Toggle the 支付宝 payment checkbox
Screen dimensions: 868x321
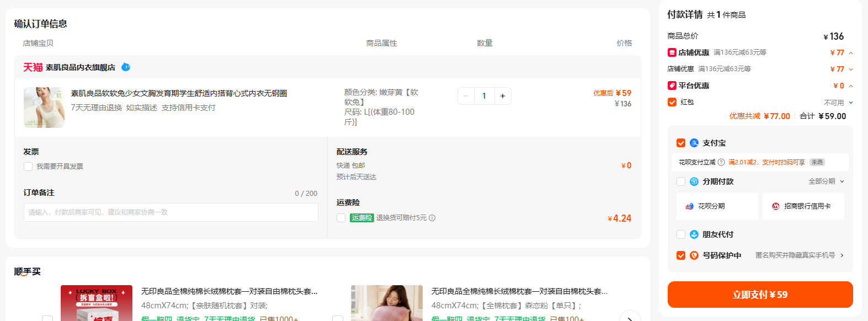tap(681, 143)
